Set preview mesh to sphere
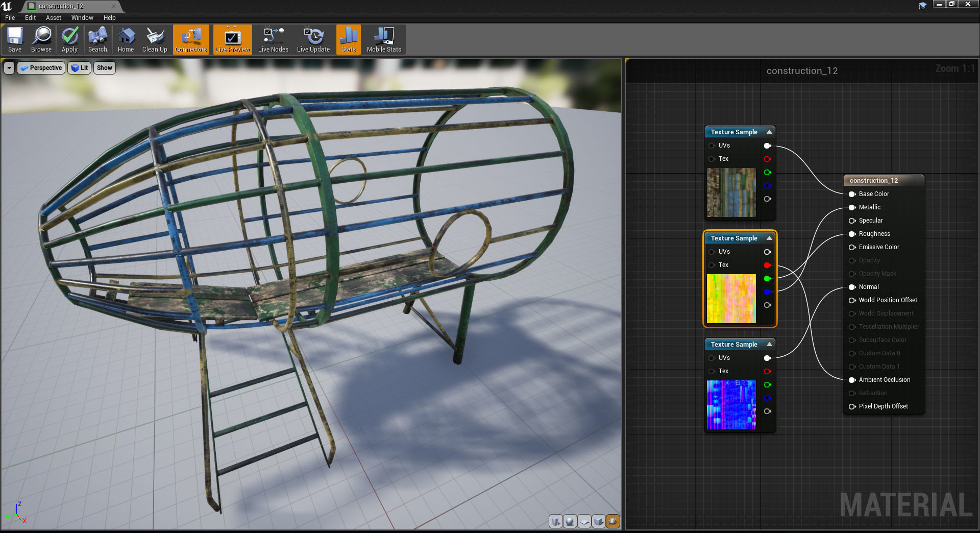The width and height of the screenshot is (980, 533). click(x=570, y=521)
